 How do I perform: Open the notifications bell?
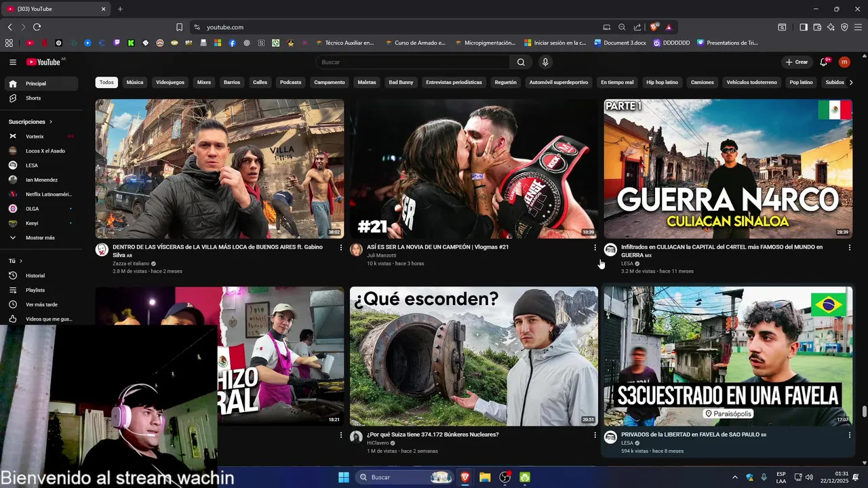pos(824,62)
